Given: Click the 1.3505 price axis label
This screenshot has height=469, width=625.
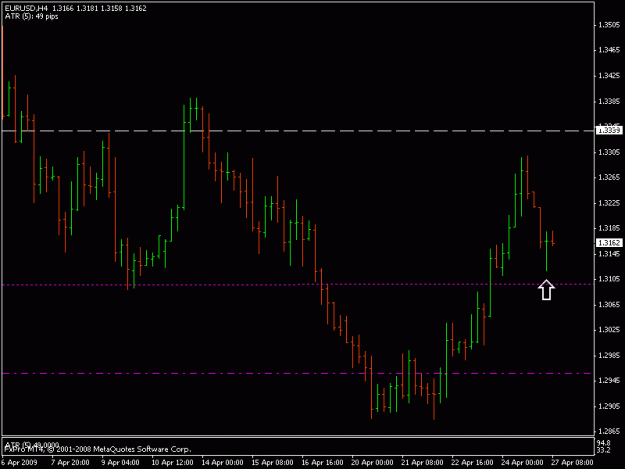Looking at the screenshot, I should click(x=609, y=25).
